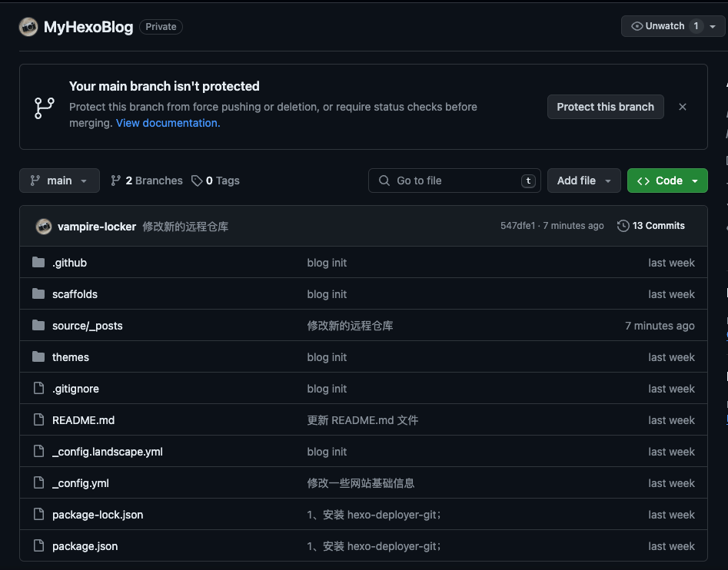Click the Private visibility badge
Image resolution: width=728 pixels, height=570 pixels.
pos(161,26)
